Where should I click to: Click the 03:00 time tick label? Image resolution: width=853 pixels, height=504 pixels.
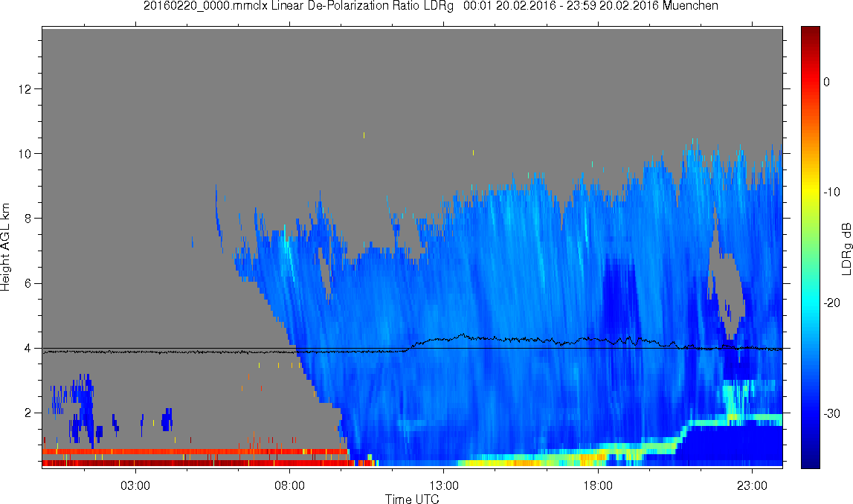click(x=135, y=485)
